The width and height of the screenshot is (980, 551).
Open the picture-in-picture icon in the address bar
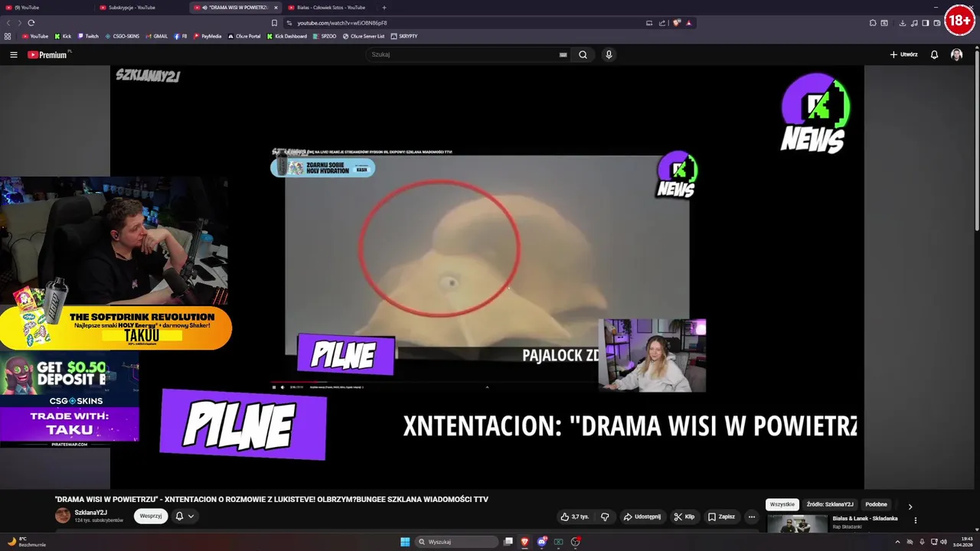click(649, 23)
